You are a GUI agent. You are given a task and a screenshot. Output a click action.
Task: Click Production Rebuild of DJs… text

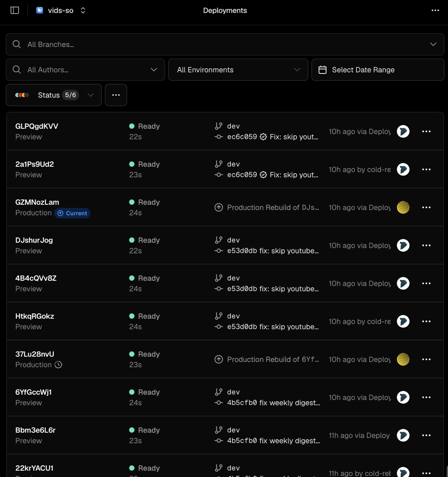coord(273,207)
